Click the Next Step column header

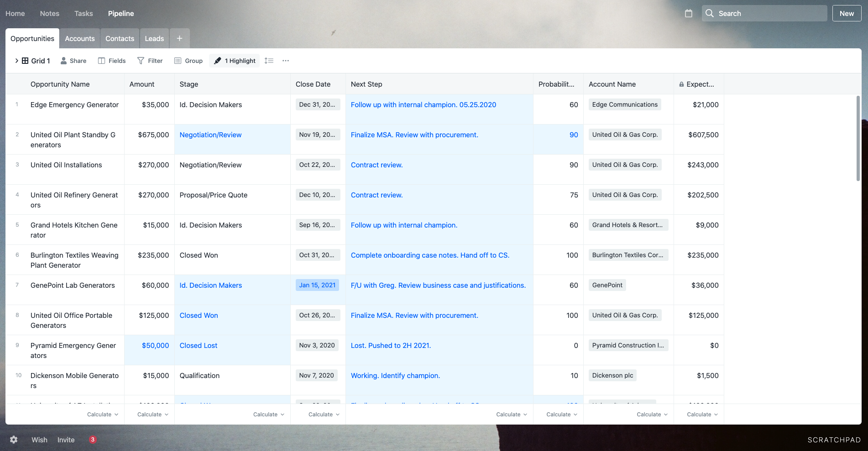click(366, 84)
